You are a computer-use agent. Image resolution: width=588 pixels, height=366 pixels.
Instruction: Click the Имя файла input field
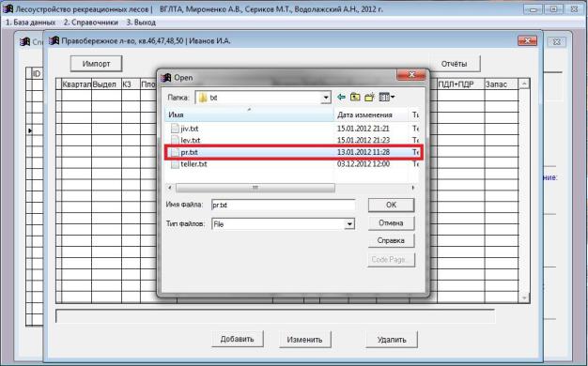click(x=283, y=205)
